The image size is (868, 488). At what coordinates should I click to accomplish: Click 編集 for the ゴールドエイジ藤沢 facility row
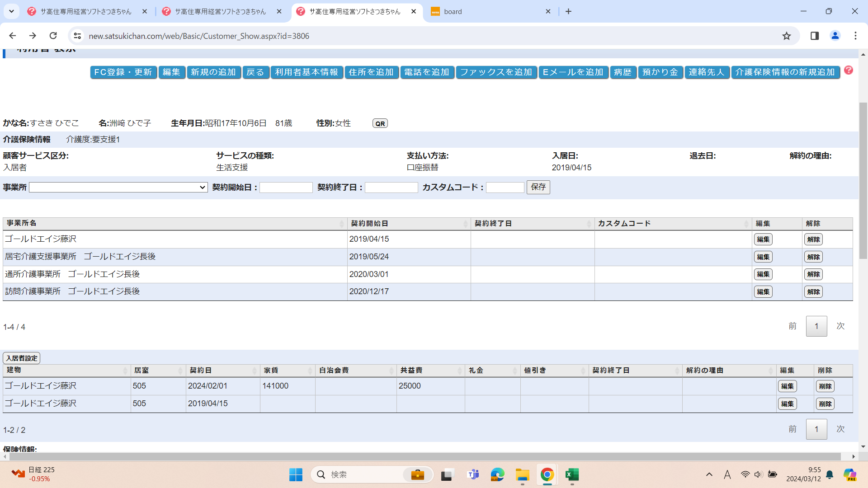point(763,239)
